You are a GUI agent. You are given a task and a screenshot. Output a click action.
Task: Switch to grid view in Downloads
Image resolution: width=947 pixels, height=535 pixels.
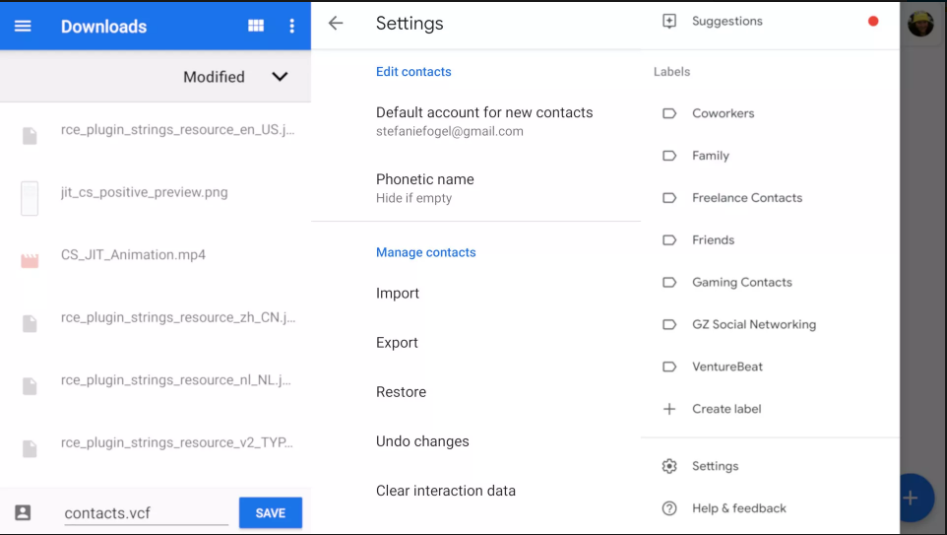[x=255, y=25]
